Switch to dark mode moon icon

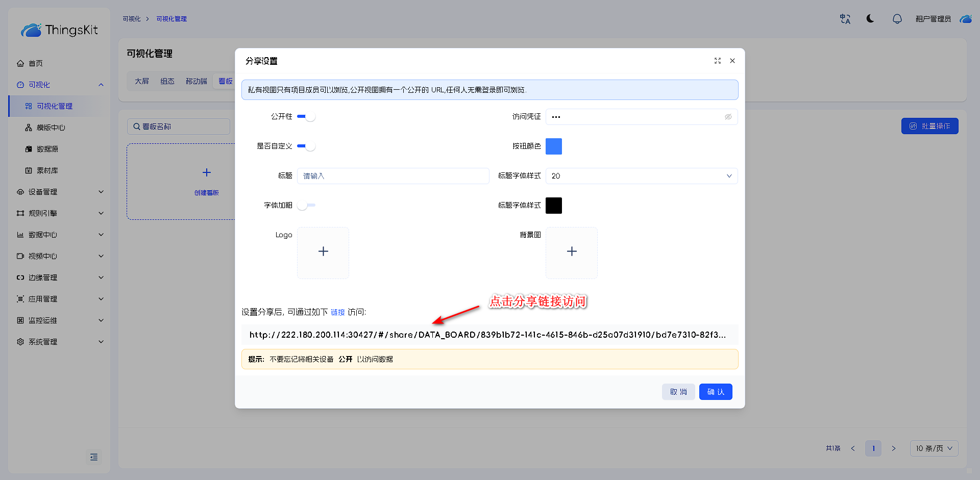point(870,19)
